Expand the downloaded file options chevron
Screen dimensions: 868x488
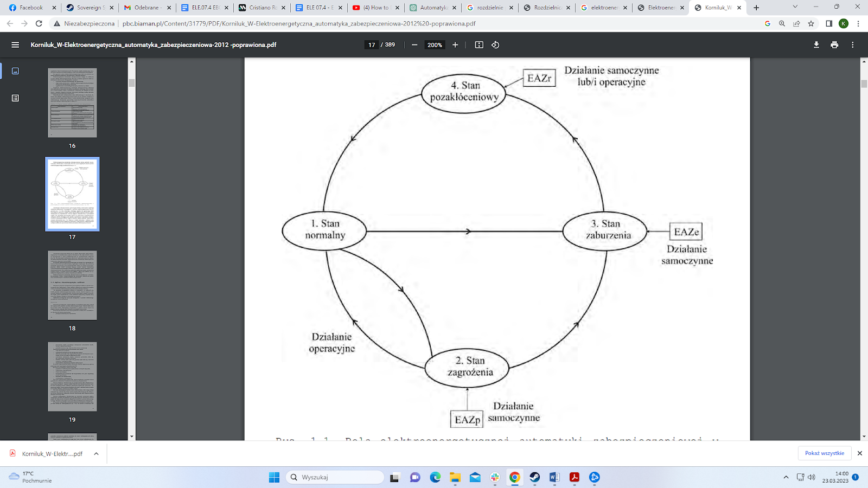pos(96,454)
